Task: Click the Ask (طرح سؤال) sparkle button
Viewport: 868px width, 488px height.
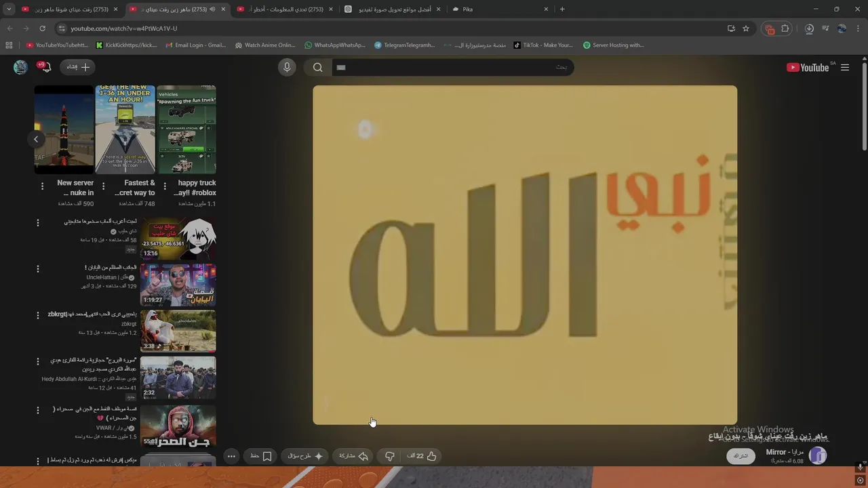Action: click(x=304, y=456)
